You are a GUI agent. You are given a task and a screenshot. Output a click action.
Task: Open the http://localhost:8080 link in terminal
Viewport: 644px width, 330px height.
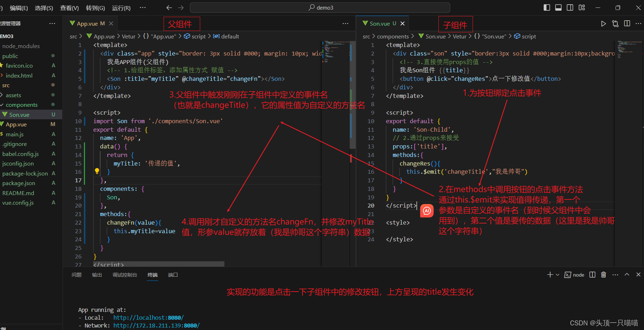pyautogui.click(x=148, y=317)
